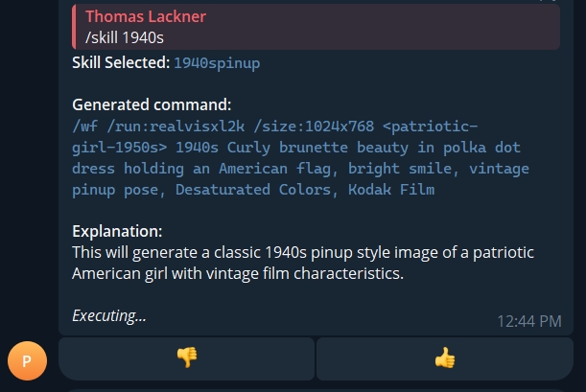Open the orange "P" sender avatar
586x392 pixels.
pos(28,360)
